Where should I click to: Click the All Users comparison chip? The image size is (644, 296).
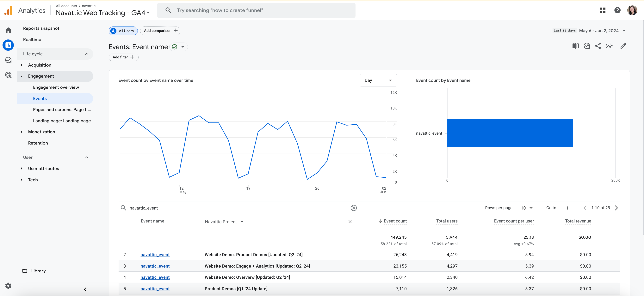pos(123,31)
